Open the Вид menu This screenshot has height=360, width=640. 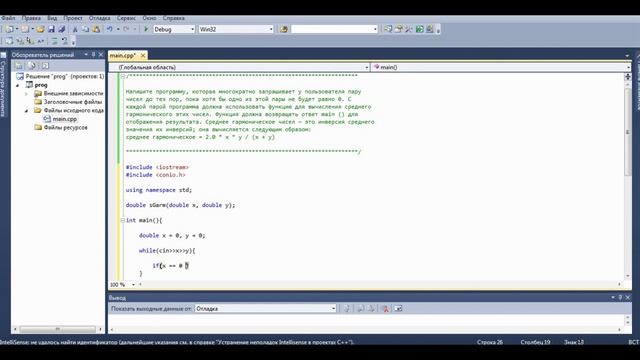tap(52, 18)
